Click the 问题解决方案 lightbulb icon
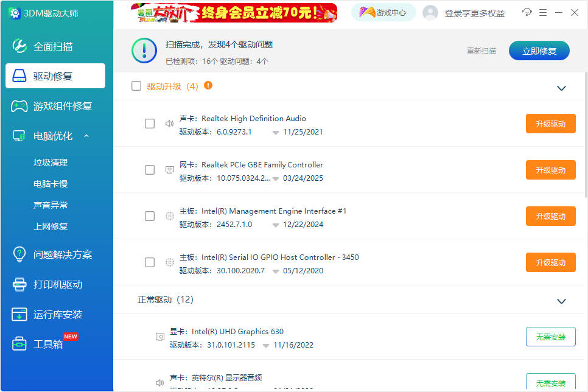This screenshot has height=392, width=588. pos(19,254)
